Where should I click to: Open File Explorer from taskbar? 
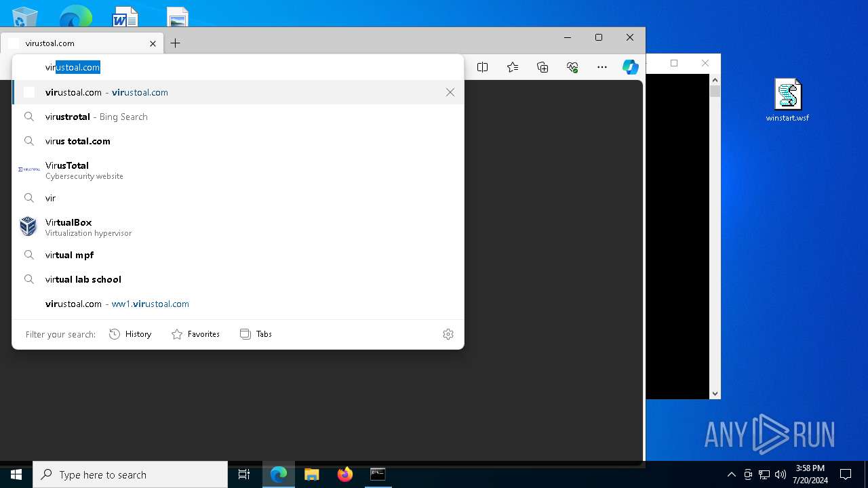click(312, 474)
